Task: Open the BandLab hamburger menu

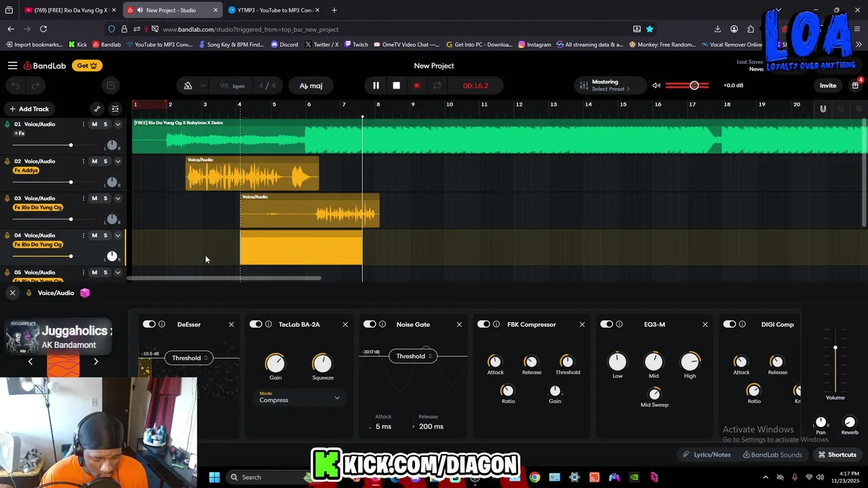Action: (x=12, y=66)
